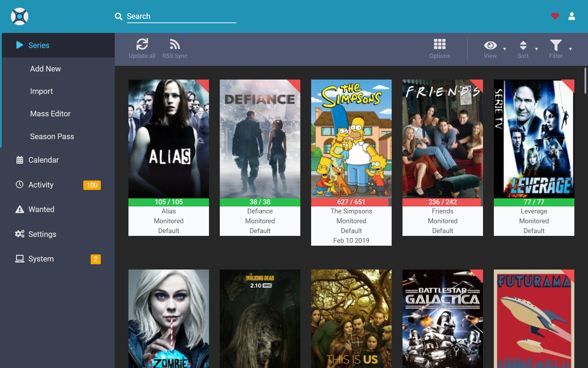Screen dimensions: 588x368
Task: Click the RSS Sync icon
Action: 175,44
